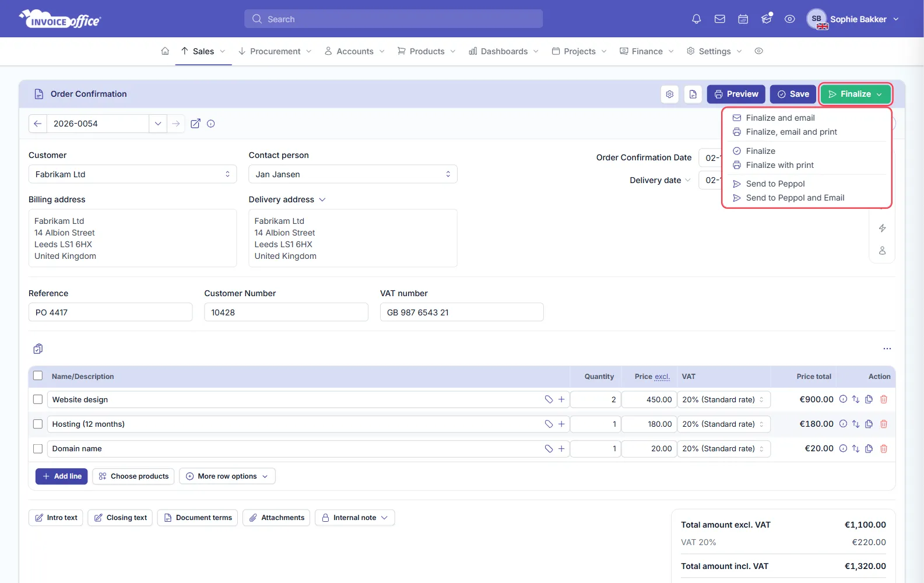This screenshot has height=583, width=924.
Task: Choose Finalize and email
Action: click(780, 118)
